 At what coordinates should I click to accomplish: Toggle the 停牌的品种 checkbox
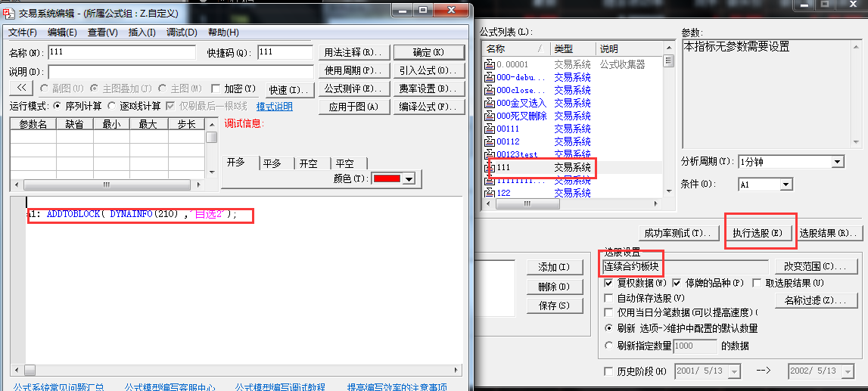coord(677,283)
